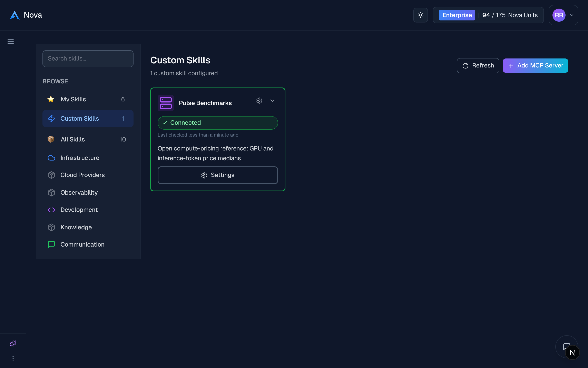Viewport: 588px width, 368px height.
Task: Click the plus icon in Add MCP Server
Action: tap(511, 66)
